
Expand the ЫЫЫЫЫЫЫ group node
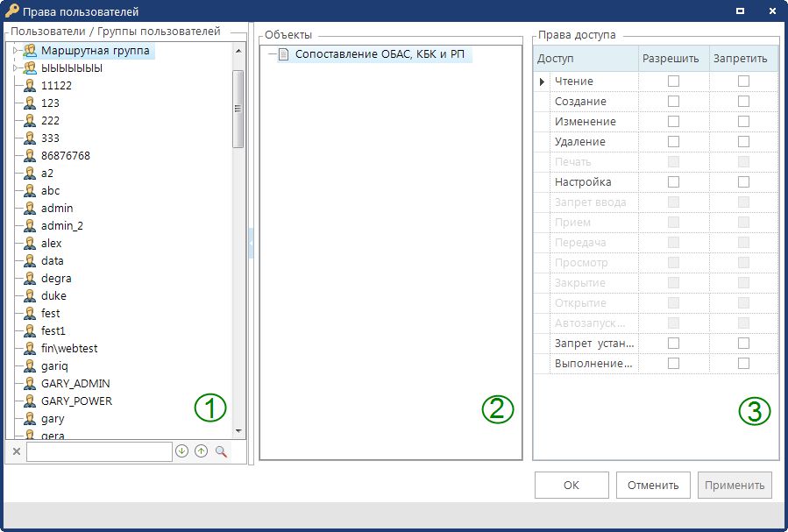[16, 68]
